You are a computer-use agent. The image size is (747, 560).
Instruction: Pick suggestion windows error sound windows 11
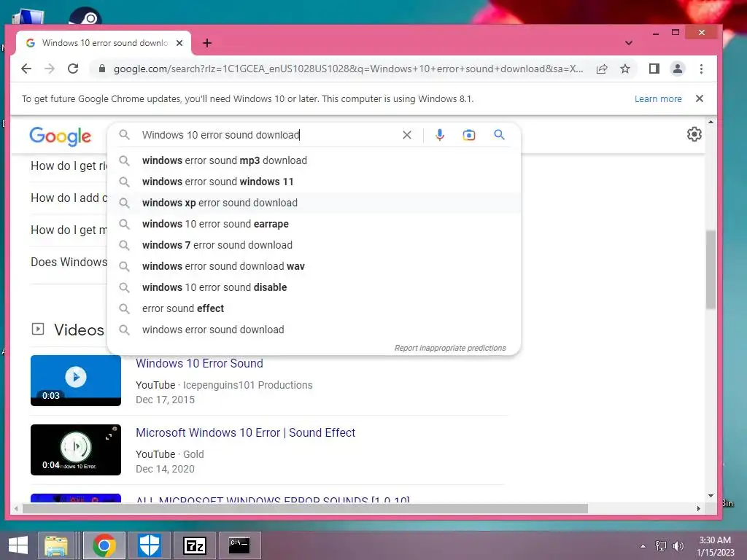tap(314, 182)
